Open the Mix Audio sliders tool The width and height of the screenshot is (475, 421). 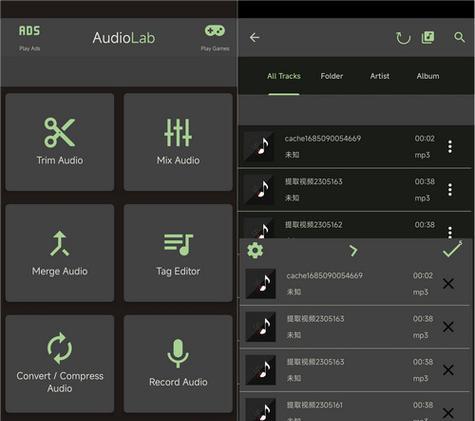178,142
